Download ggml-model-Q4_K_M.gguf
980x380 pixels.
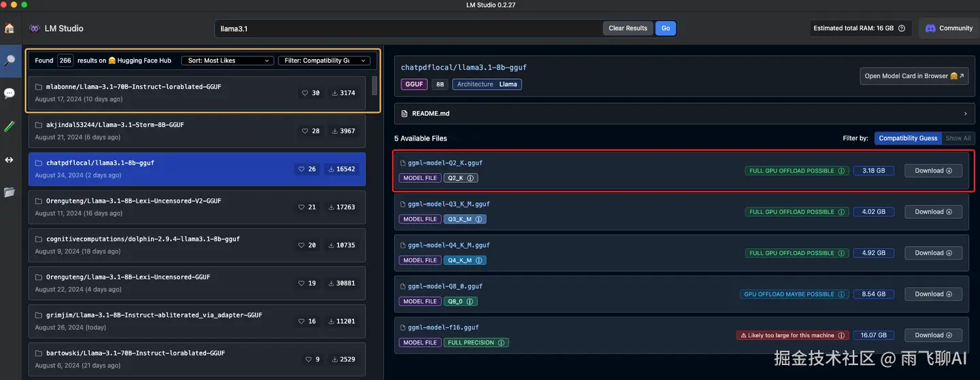coord(933,253)
